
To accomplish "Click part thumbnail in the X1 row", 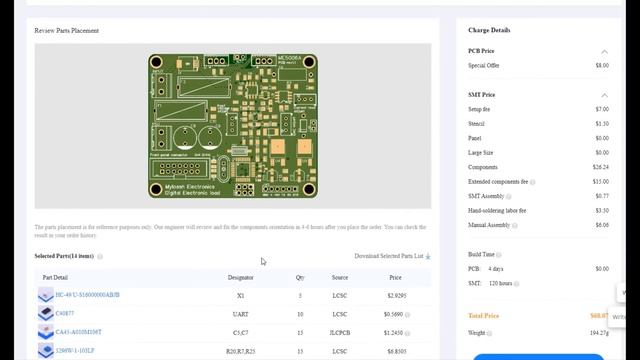I will [x=46, y=295].
